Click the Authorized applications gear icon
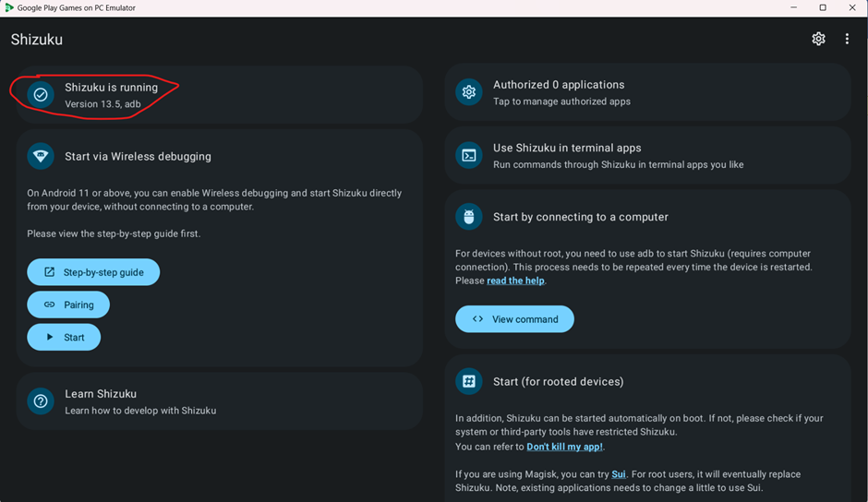This screenshot has height=502, width=868. 469,92
